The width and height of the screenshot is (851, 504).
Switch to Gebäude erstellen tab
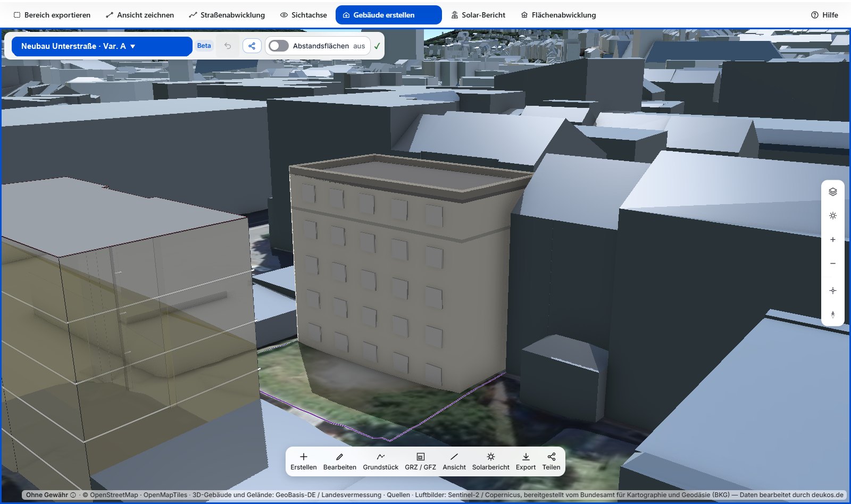(389, 15)
